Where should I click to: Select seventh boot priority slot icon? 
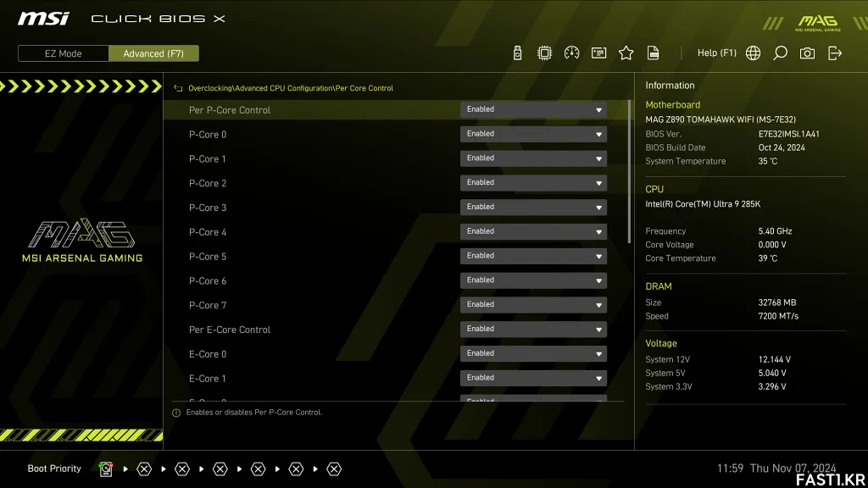tap(334, 469)
